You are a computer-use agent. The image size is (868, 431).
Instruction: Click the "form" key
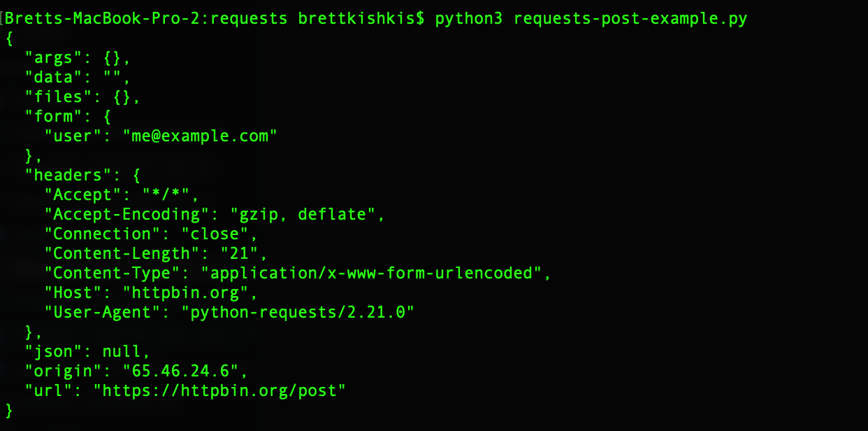pos(57,116)
